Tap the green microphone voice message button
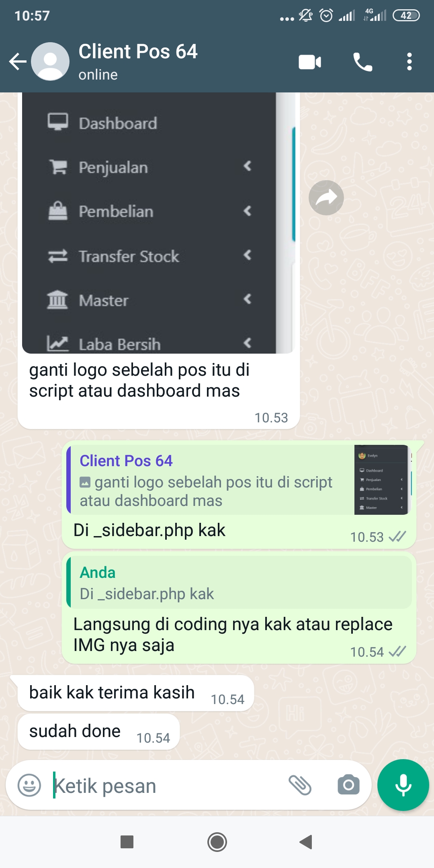Viewport: 434px width, 868px height. pos(403,785)
